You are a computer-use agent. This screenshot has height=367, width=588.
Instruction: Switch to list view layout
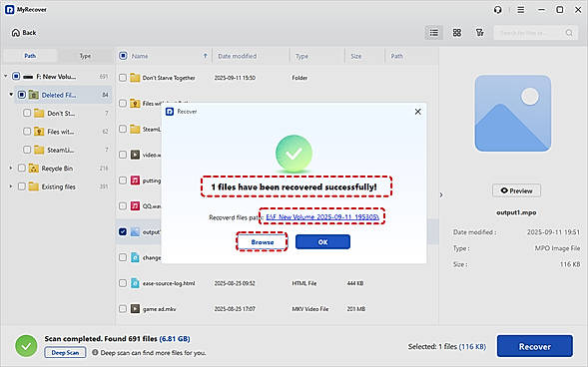tap(434, 33)
